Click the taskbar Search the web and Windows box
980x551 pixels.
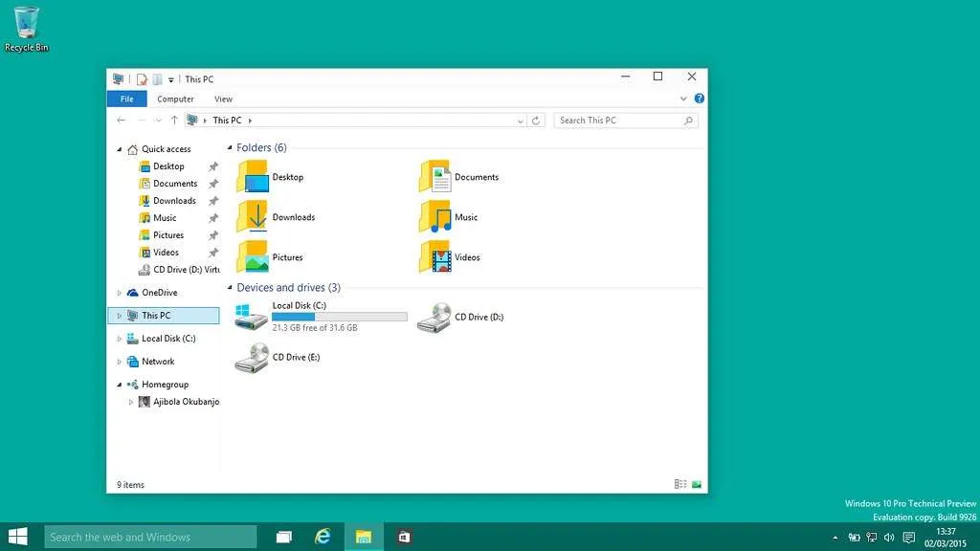tap(150, 537)
